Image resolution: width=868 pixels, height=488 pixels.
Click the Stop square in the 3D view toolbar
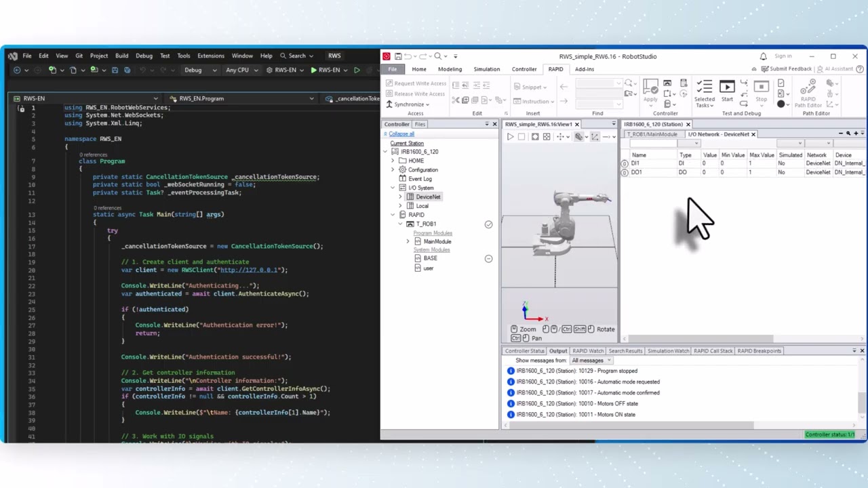coord(521,137)
